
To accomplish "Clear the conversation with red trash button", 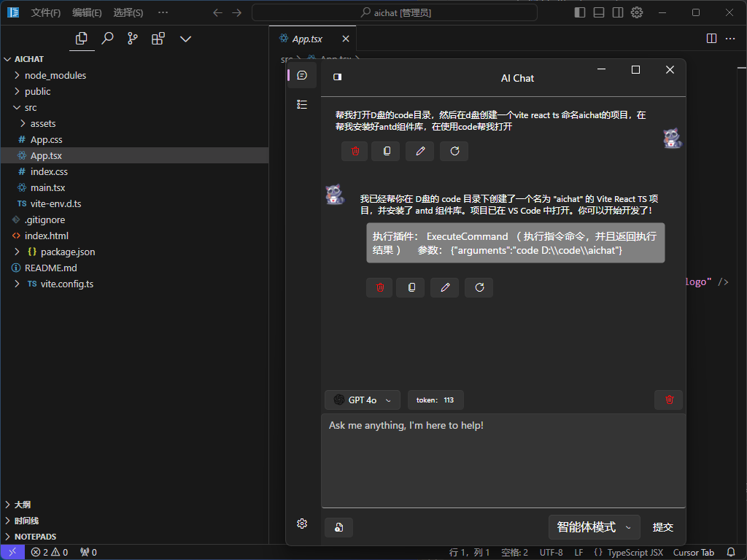I will 669,400.
